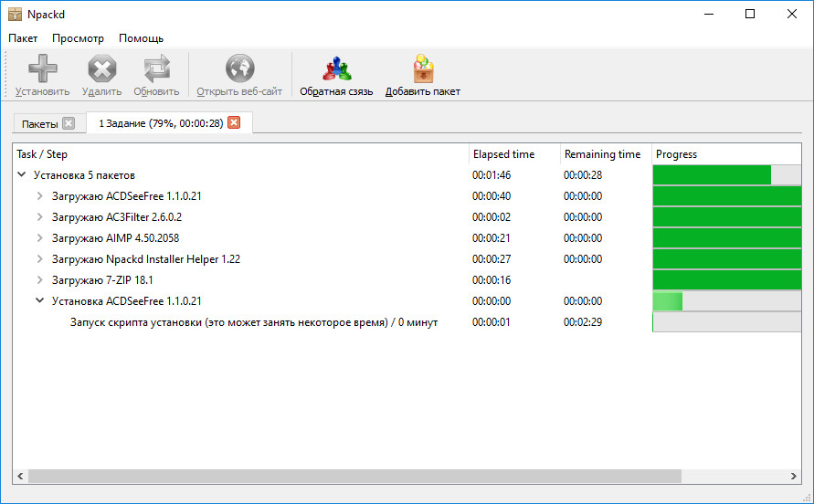
Task: Maximize the Npackd window
Action: tap(750, 14)
